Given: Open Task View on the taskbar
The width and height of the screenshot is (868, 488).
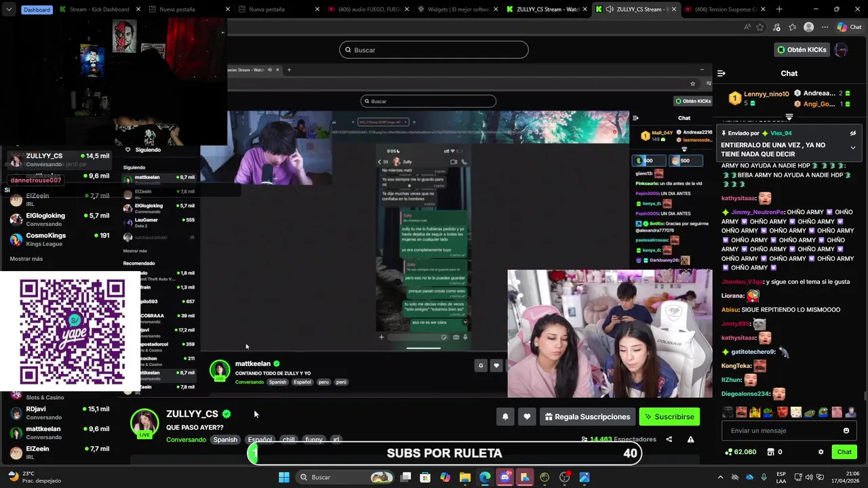Looking at the screenshot, I should point(406,477).
